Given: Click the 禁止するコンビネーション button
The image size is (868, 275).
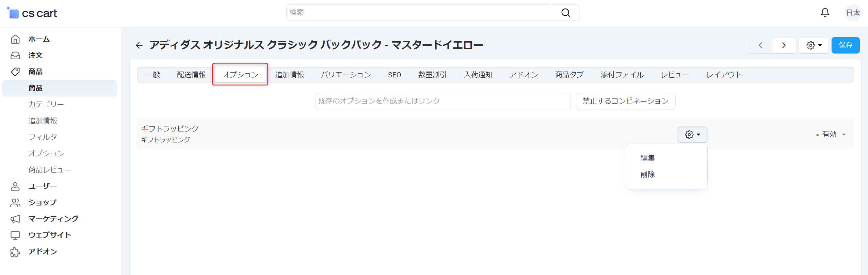Looking at the screenshot, I should tap(625, 101).
